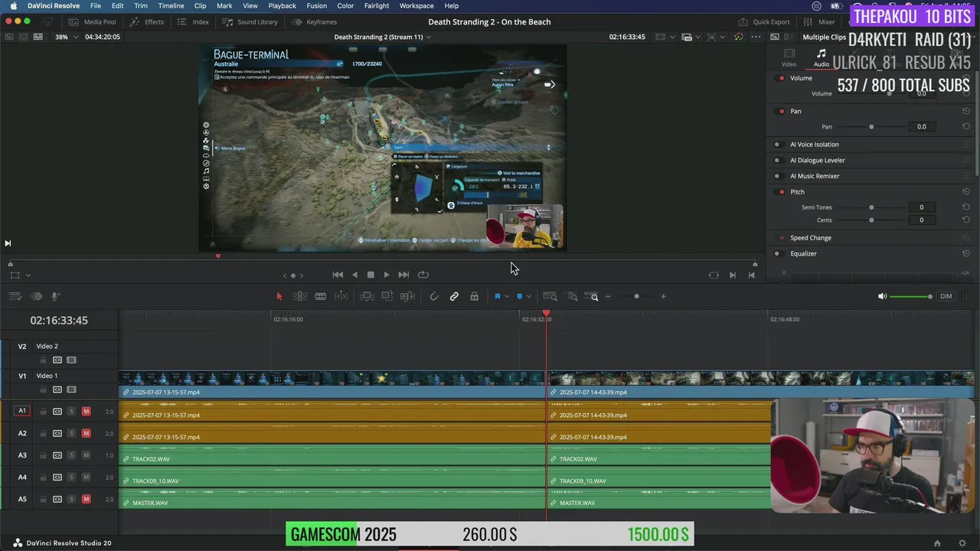This screenshot has width=980, height=551.
Task: Click the Full Extent Zoom icon
Action: (550, 296)
